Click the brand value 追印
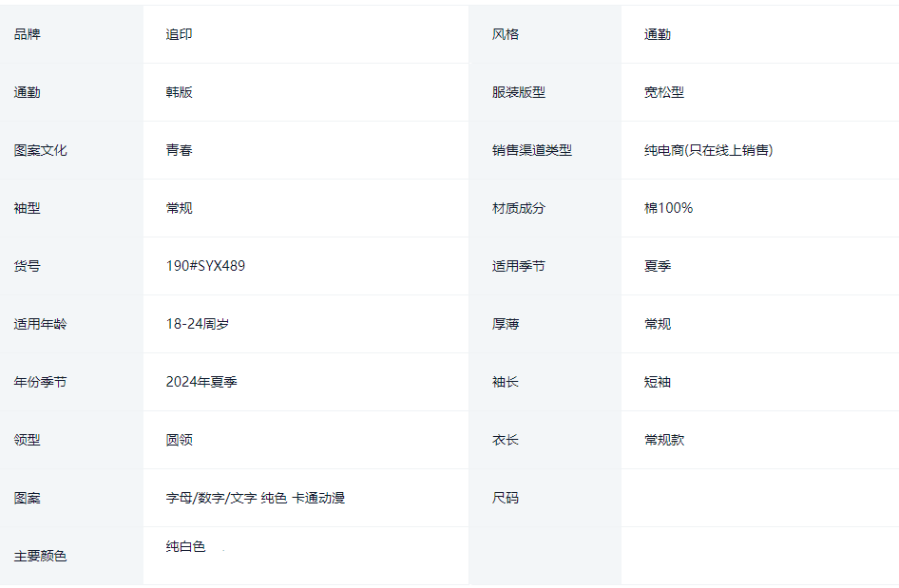This screenshot has width=899, height=588. (x=180, y=34)
